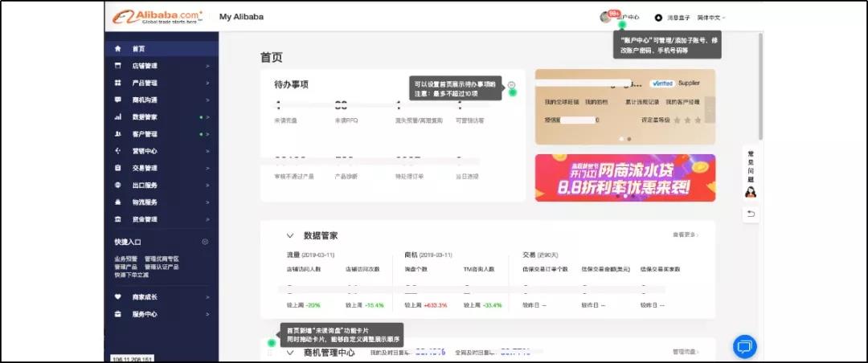Expand the 产品管理 submenu arrow

pos(208,83)
